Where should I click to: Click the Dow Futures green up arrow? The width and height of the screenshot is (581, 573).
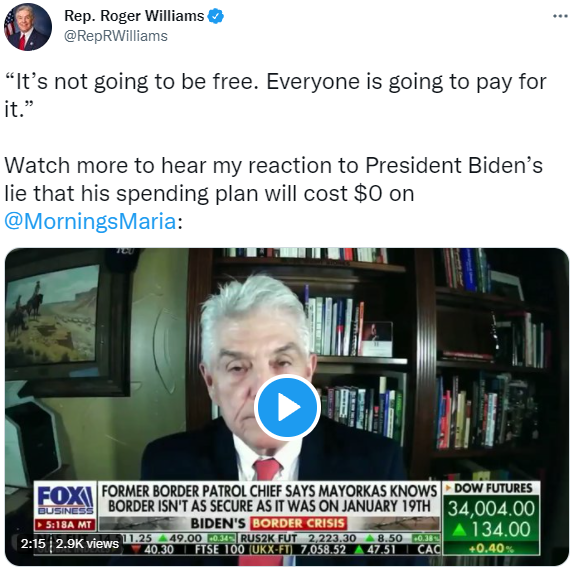[459, 529]
